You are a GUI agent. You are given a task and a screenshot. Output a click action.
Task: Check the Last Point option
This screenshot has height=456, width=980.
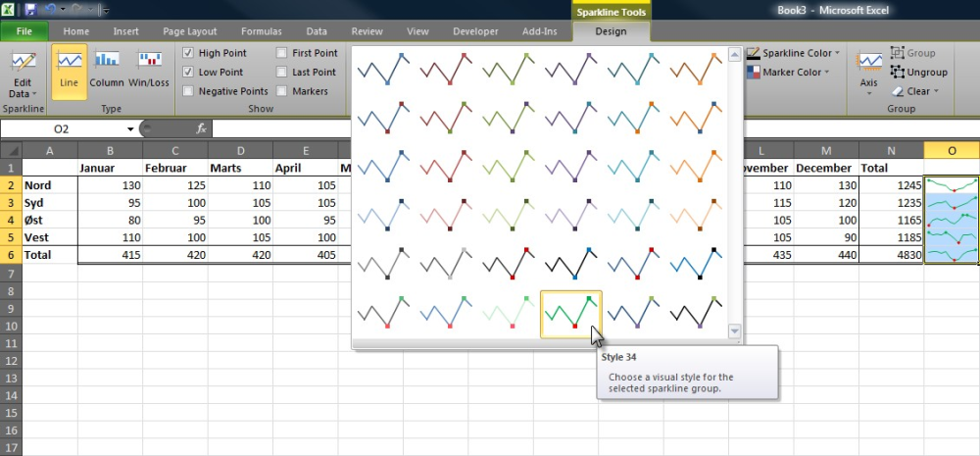coord(282,72)
